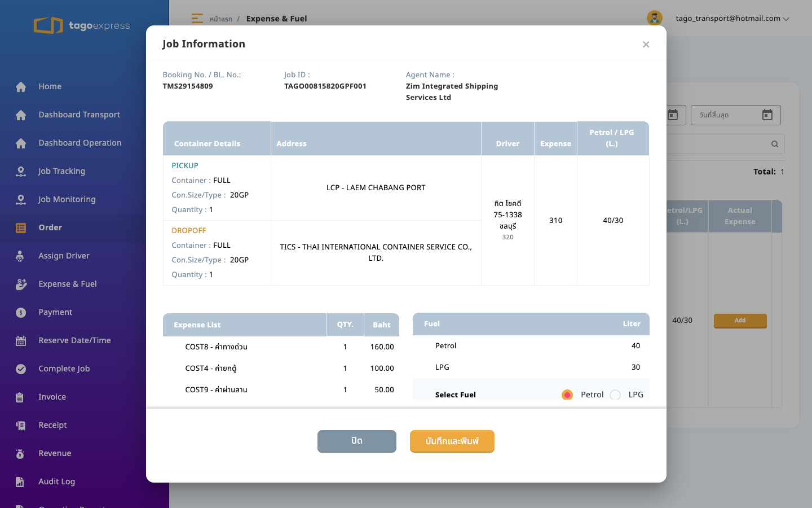Screen dimensions: 812x508
Task: Click the หน้าแรก breadcrumb link
Action: pyautogui.click(x=221, y=19)
